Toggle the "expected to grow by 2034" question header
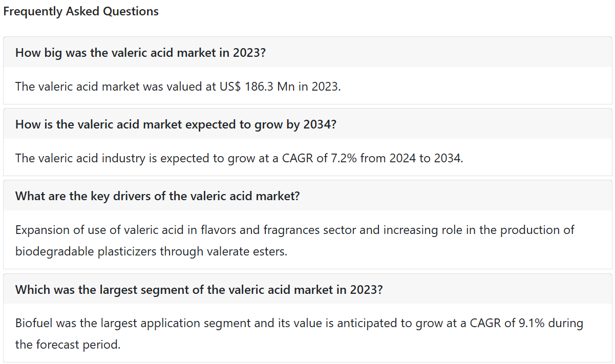Screen dimensions: 615x364 (307, 124)
